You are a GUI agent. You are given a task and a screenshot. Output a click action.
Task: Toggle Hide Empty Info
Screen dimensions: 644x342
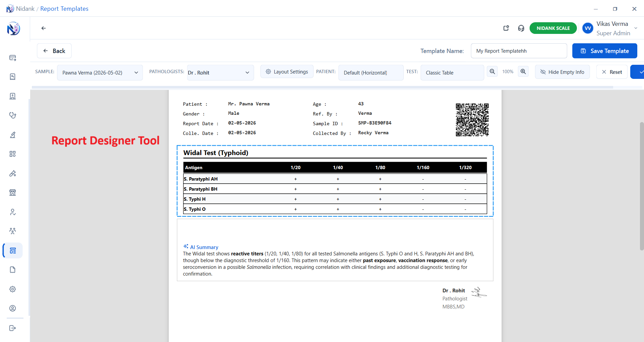(x=562, y=72)
